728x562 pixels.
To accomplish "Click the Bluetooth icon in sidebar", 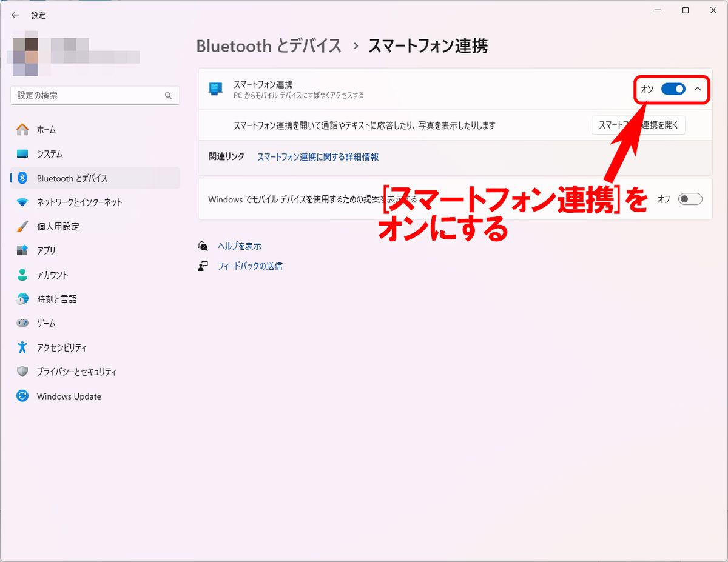I will click(x=22, y=178).
